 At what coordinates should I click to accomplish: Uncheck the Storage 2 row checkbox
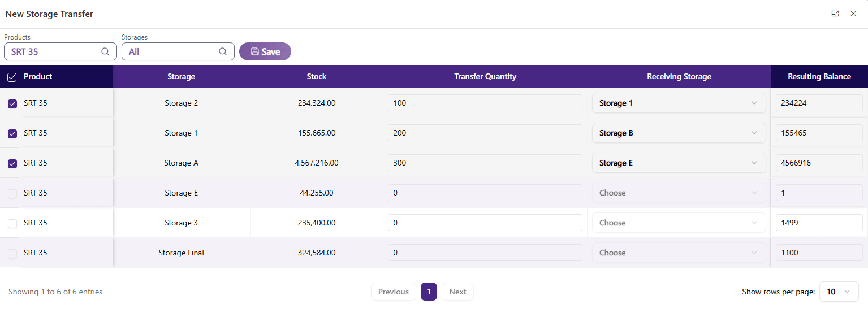coord(12,103)
